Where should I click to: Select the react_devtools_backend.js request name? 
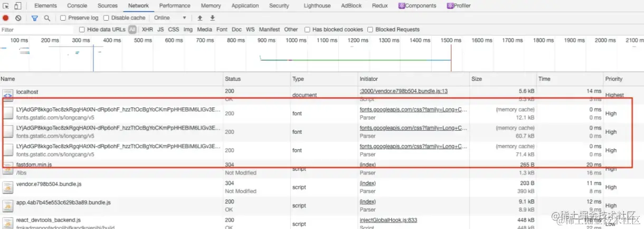[49, 220]
